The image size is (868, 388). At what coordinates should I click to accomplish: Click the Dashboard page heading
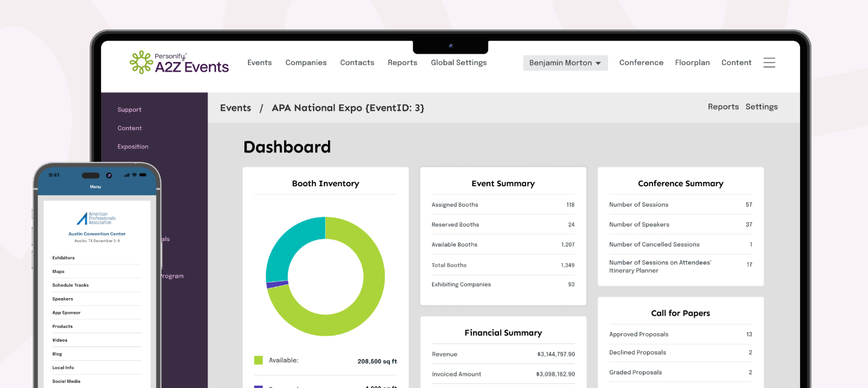pyautogui.click(x=287, y=147)
